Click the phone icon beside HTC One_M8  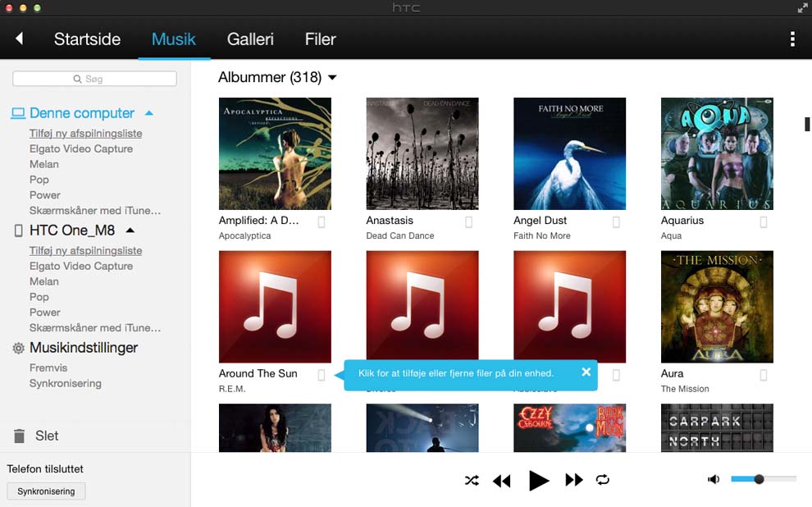point(18,231)
